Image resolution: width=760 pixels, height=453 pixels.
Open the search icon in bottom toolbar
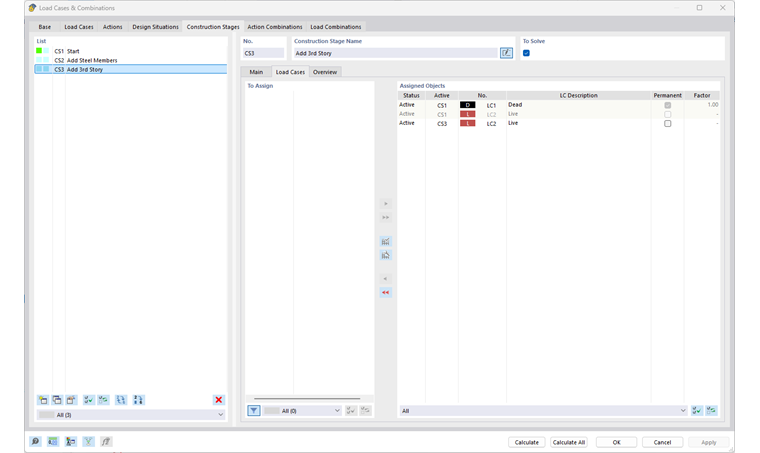(x=35, y=441)
